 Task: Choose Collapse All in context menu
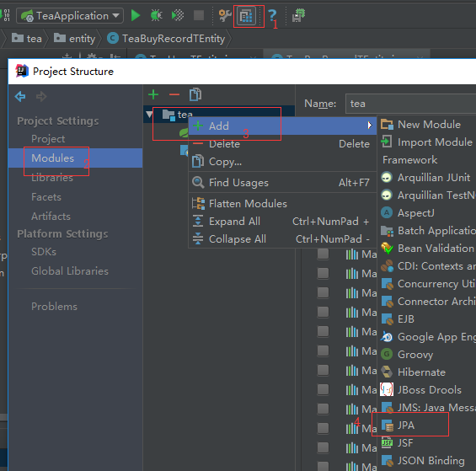[282, 239]
